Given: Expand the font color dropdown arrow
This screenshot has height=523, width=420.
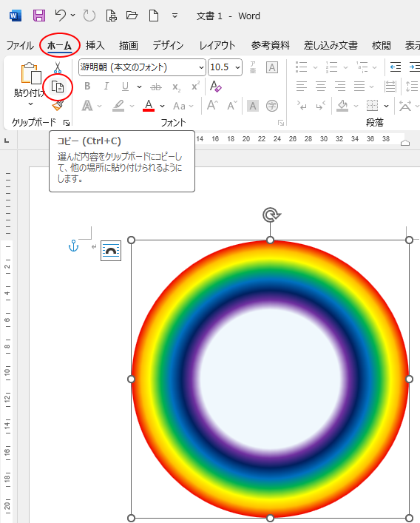Looking at the screenshot, I should click(x=163, y=106).
